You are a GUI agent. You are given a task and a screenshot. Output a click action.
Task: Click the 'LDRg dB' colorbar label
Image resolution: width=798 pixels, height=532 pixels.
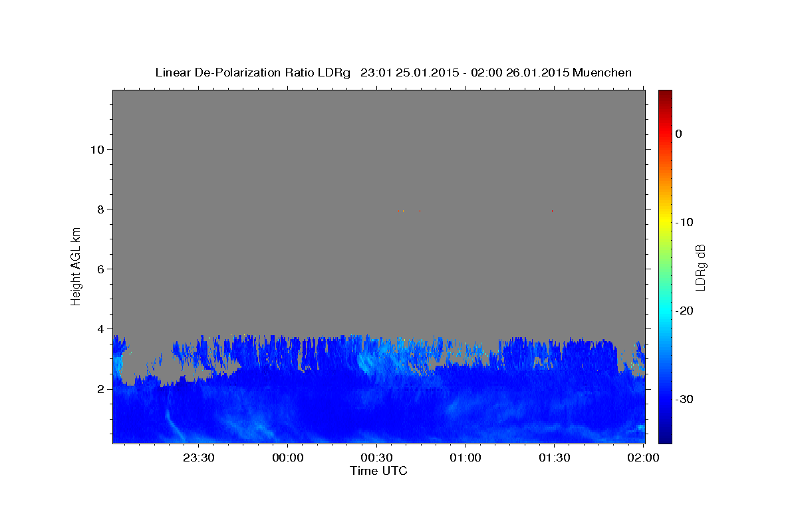(700, 267)
